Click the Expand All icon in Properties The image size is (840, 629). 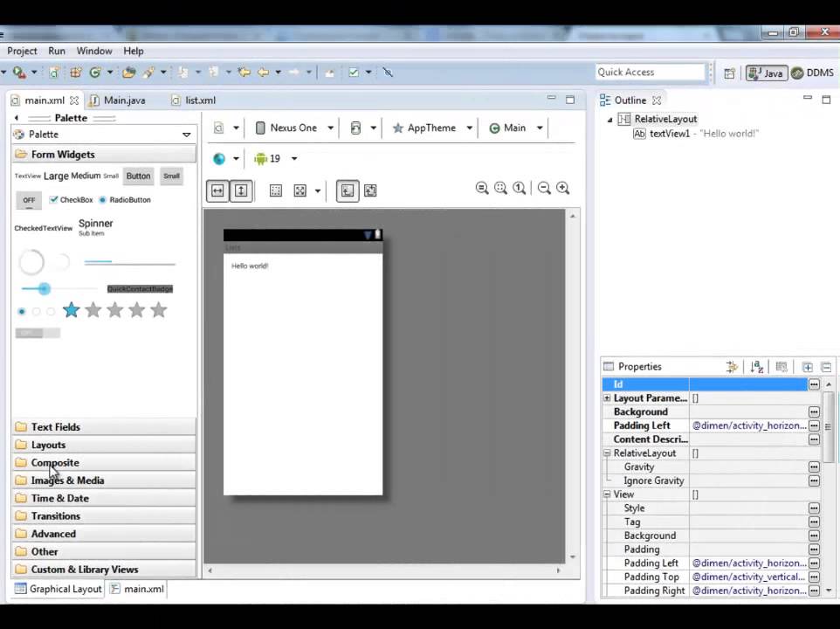pos(808,367)
